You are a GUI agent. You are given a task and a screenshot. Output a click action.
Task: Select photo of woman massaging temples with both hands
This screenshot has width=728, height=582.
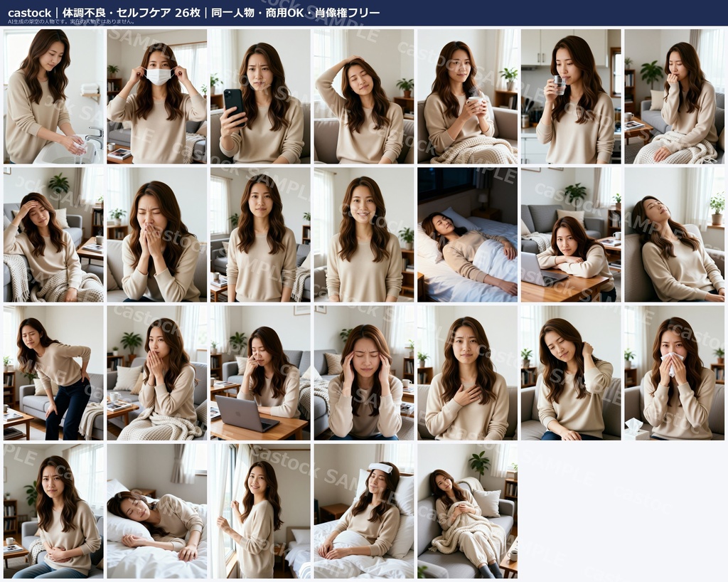[364, 373]
